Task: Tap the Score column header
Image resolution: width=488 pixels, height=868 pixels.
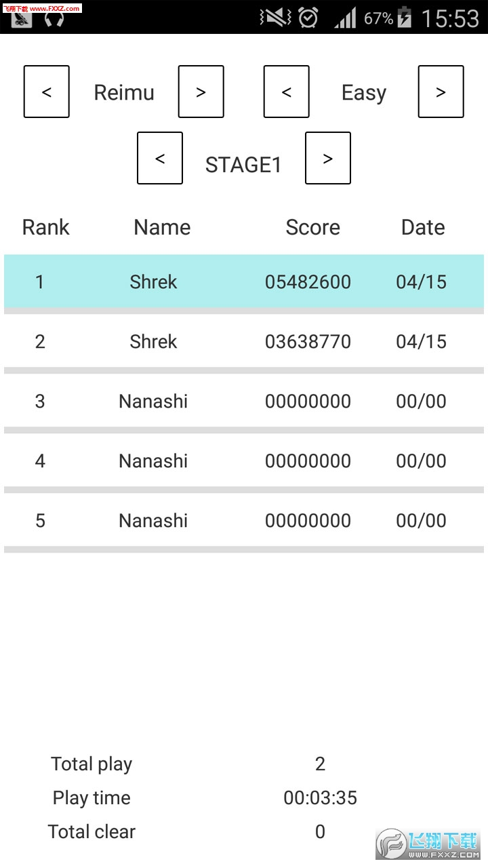Action: pos(312,227)
